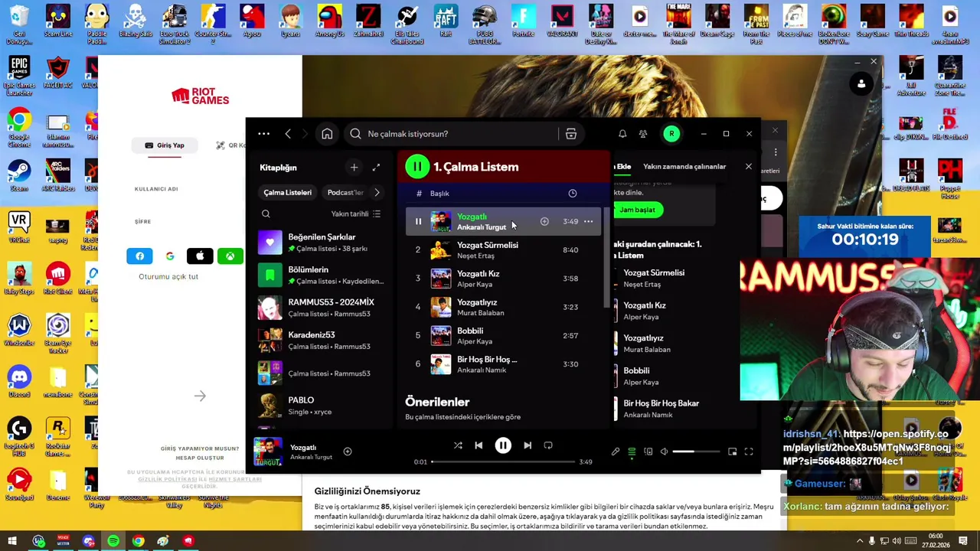
Task: Open the Browse icon in search bar
Action: pyautogui.click(x=571, y=134)
